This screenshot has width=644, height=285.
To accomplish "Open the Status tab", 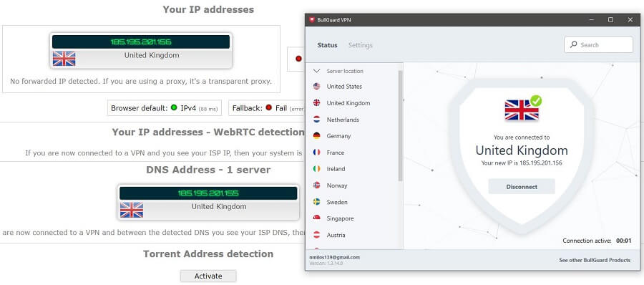I will click(327, 45).
